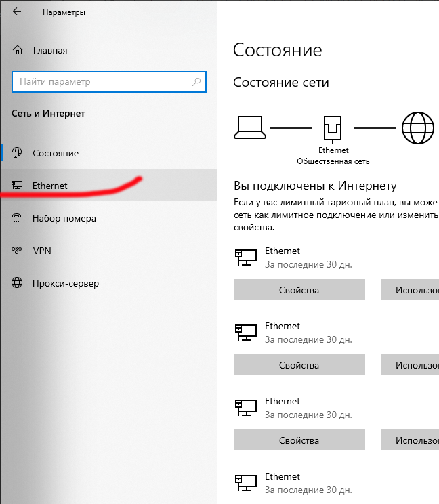Go to Главная settings page
Image resolution: width=439 pixels, height=504 pixels.
109,50
